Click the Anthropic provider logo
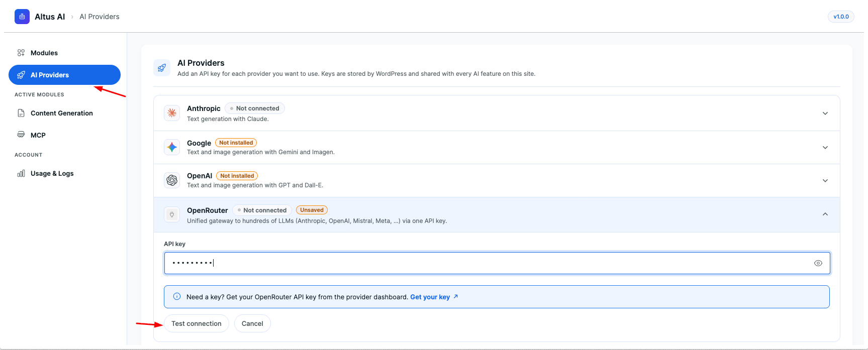 tap(172, 113)
